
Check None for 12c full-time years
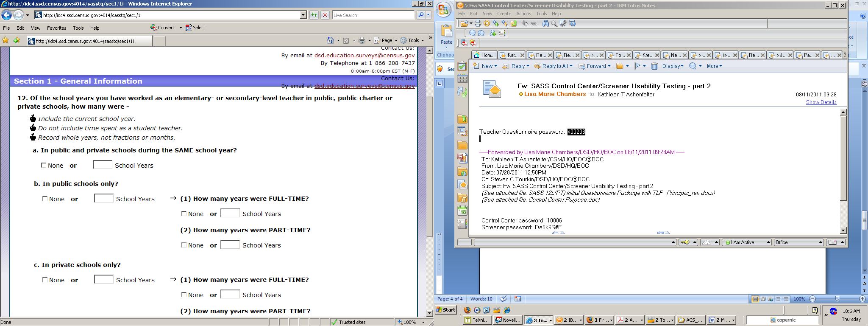[184, 295]
